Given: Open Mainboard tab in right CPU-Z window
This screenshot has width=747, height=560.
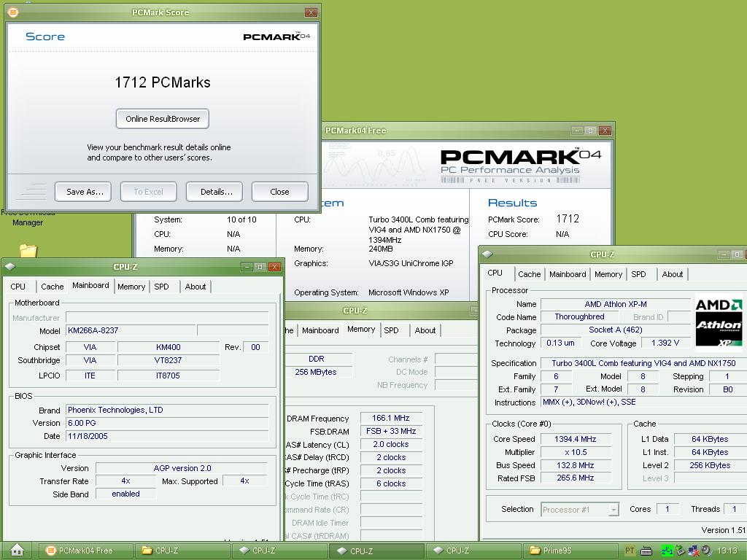Looking at the screenshot, I should 568,274.
